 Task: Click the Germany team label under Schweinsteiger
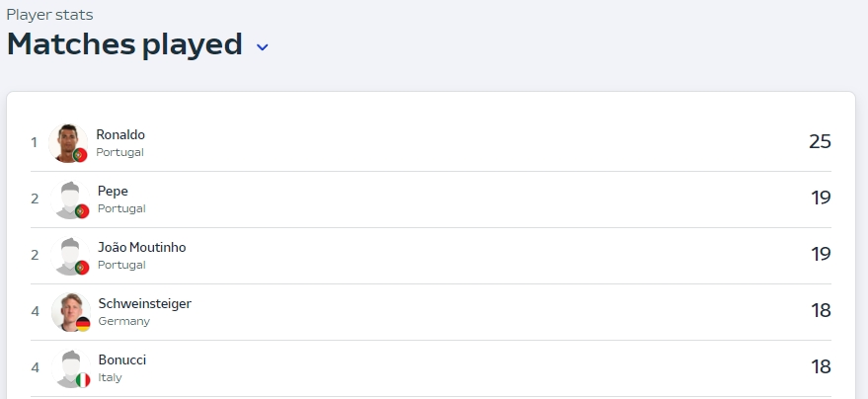pos(124,322)
